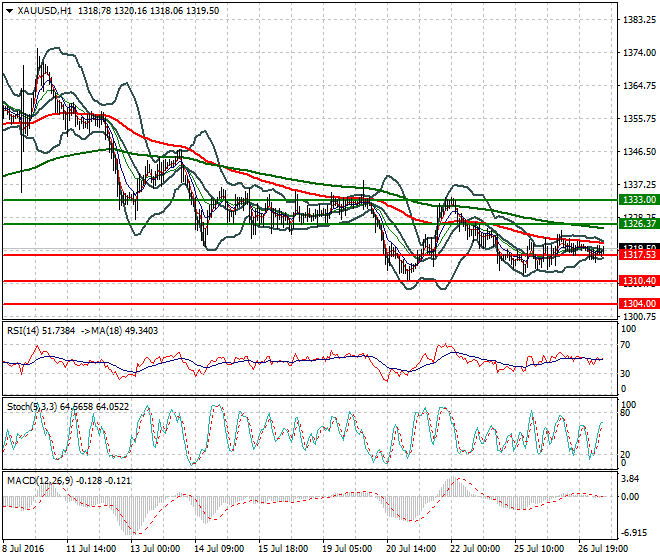
Task: Click the 1383.25 price axis value
Action: 639,20
